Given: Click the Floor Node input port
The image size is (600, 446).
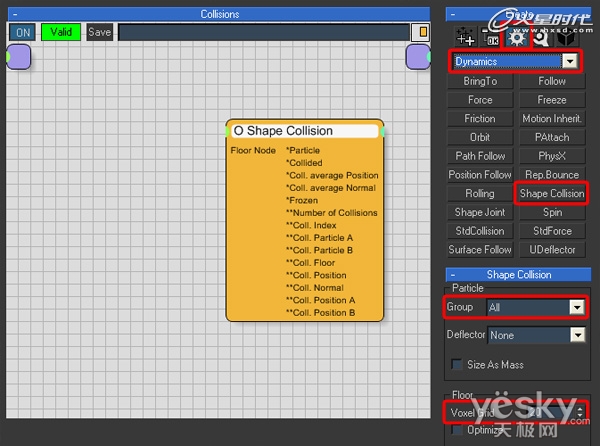Looking at the screenshot, I should point(253,150).
